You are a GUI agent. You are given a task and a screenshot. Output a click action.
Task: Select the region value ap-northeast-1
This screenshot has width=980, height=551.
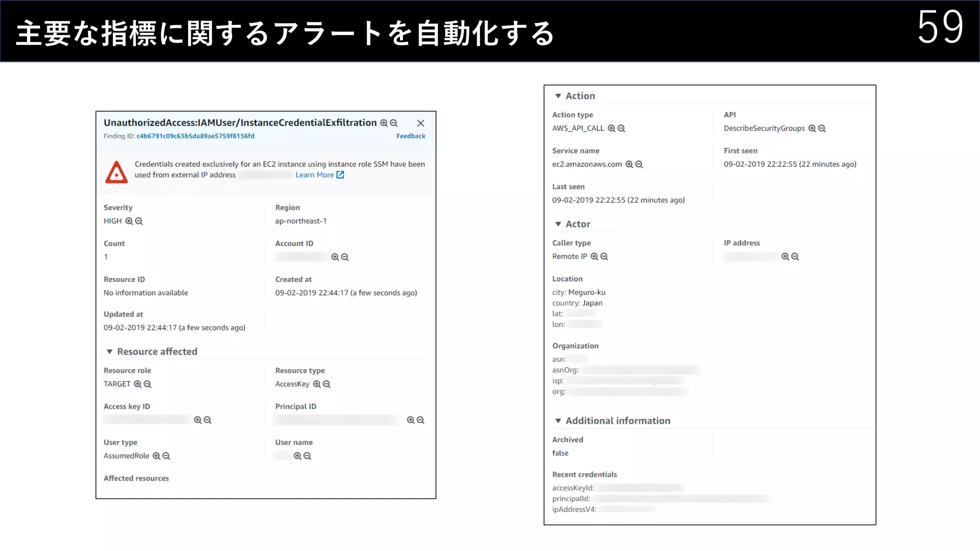pyautogui.click(x=301, y=221)
